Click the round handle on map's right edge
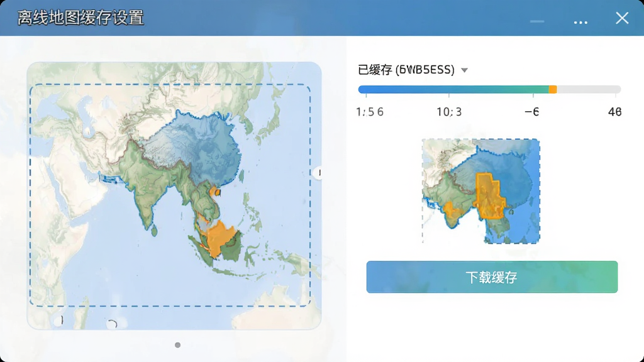Screen dimensions: 644x362 click(318, 173)
